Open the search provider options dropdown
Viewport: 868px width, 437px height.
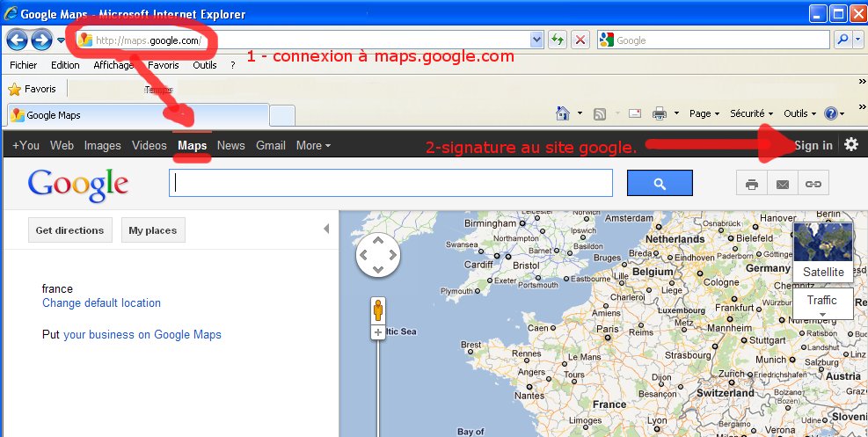tap(858, 40)
